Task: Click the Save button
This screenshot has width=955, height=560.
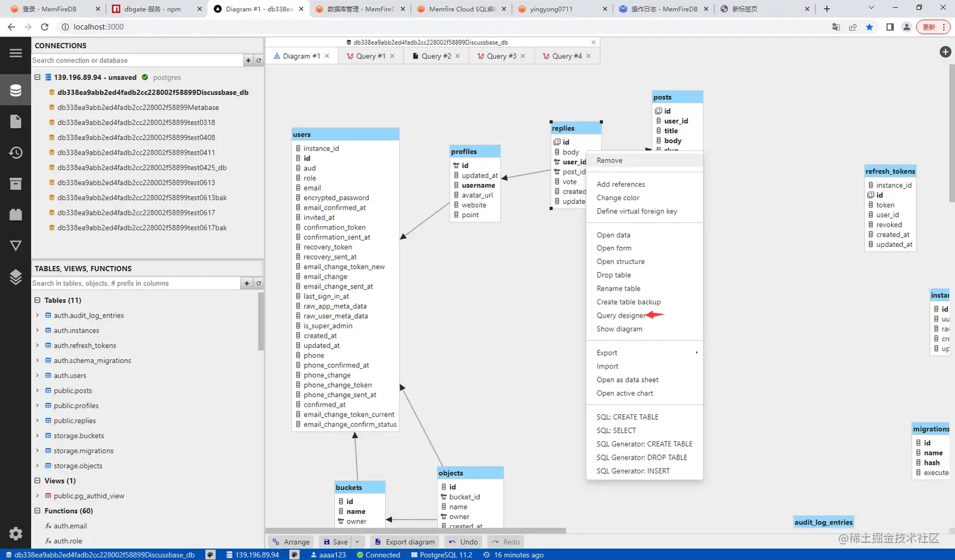Action: click(x=335, y=542)
